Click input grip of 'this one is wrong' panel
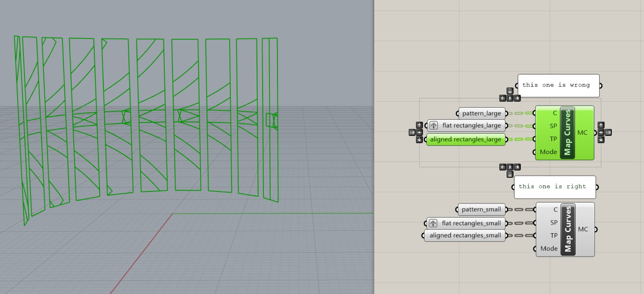 click(517, 86)
